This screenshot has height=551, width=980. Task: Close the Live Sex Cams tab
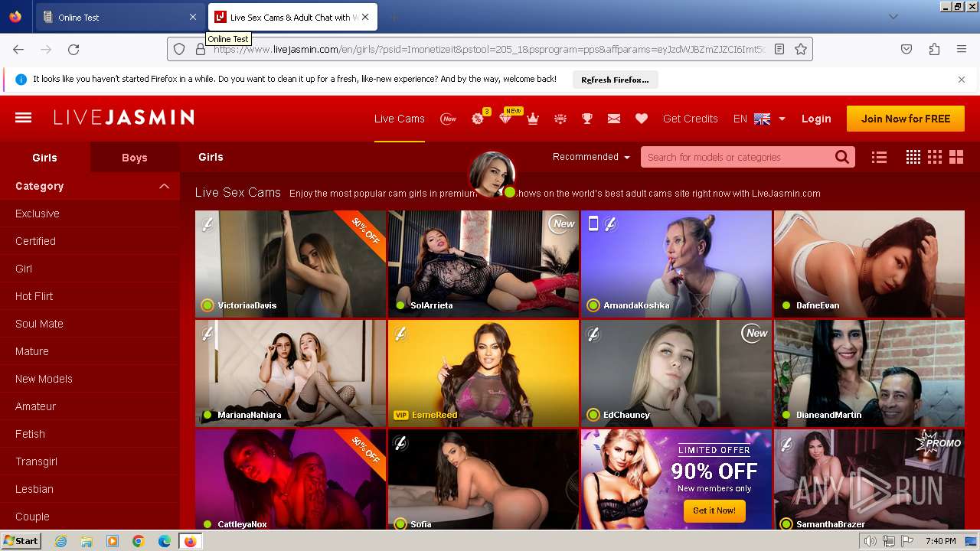click(365, 17)
